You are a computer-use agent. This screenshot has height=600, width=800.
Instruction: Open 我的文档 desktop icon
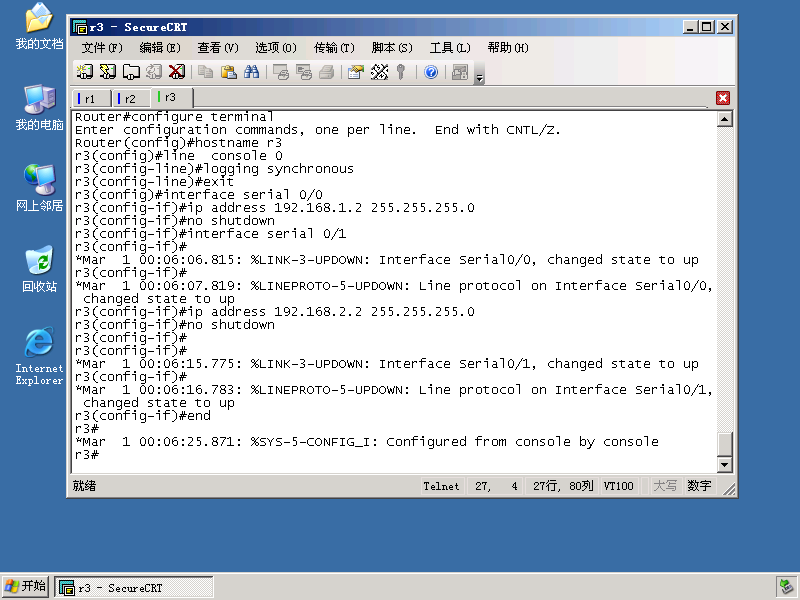click(39, 27)
